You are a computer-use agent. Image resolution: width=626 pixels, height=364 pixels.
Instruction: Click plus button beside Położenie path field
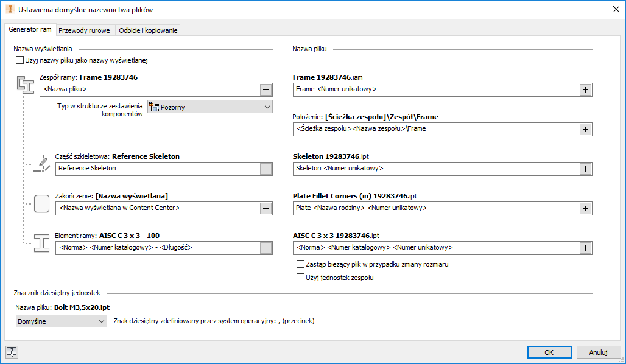coord(585,129)
